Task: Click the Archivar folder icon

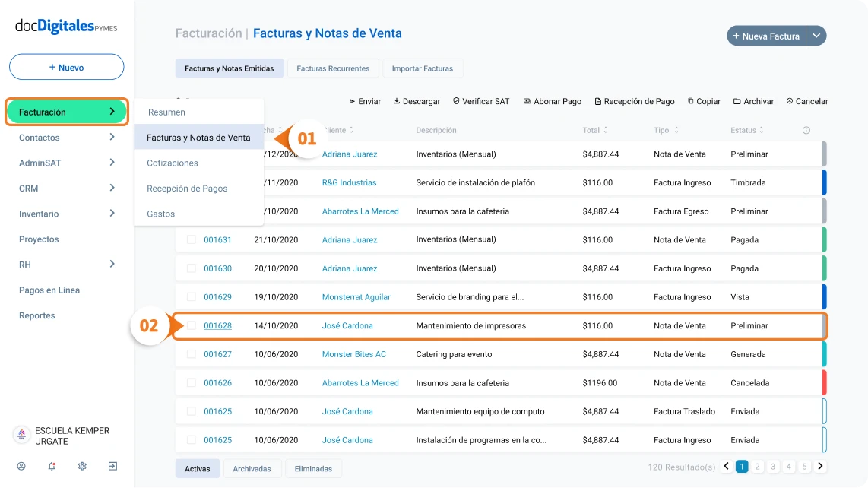Action: [x=737, y=101]
